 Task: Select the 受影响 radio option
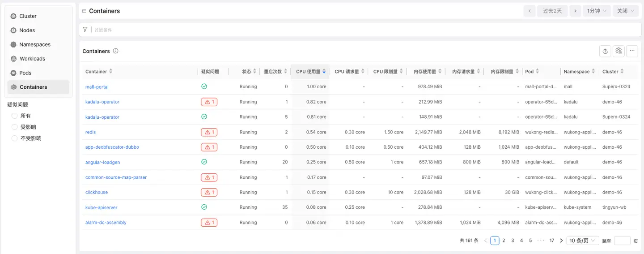[15, 127]
